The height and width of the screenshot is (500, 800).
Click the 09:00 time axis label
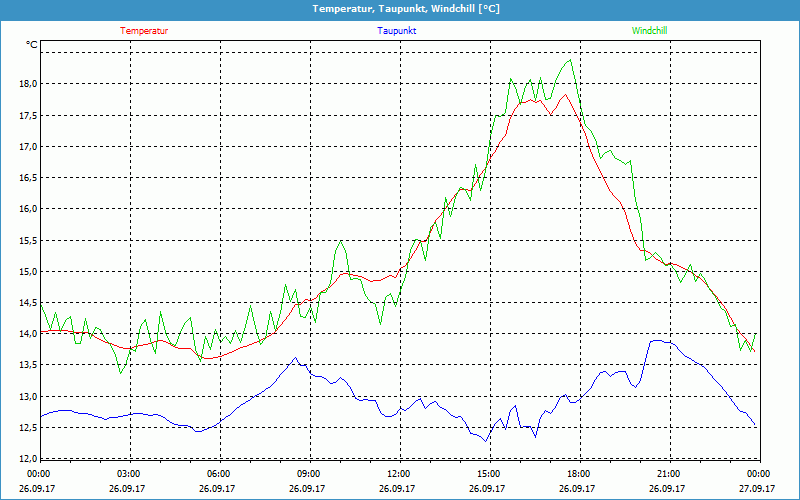pos(309,474)
